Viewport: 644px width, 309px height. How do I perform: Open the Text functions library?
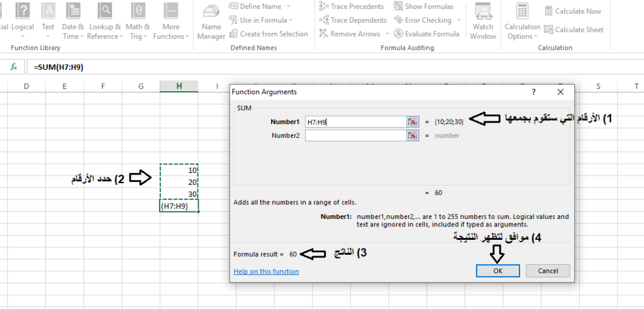(48, 21)
